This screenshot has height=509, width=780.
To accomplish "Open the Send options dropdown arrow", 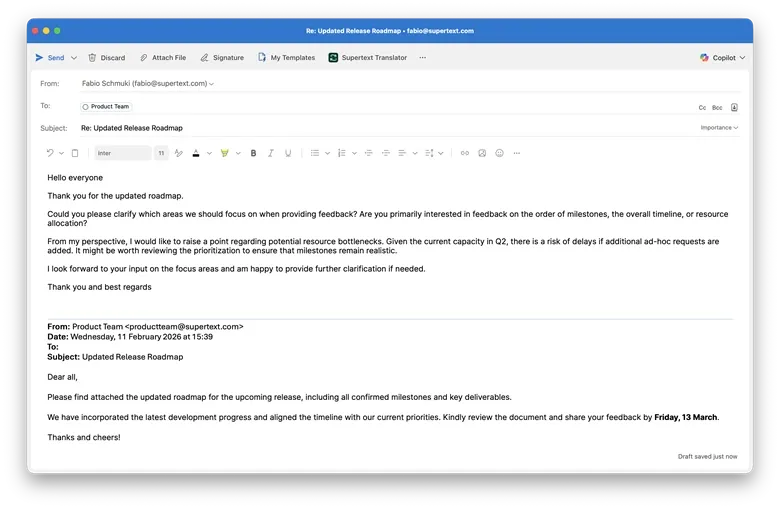I will click(x=74, y=58).
